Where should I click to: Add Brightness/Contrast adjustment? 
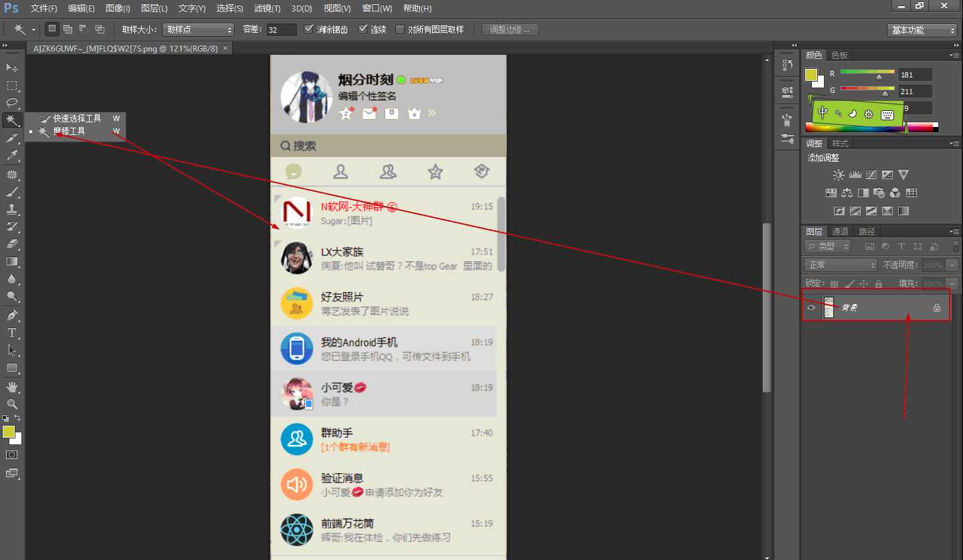(838, 175)
